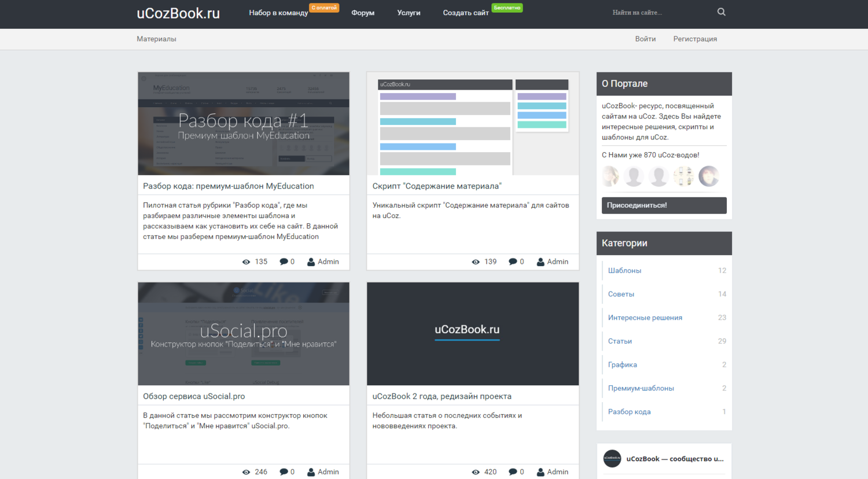
Task: Open the Форум menu item
Action: click(363, 13)
